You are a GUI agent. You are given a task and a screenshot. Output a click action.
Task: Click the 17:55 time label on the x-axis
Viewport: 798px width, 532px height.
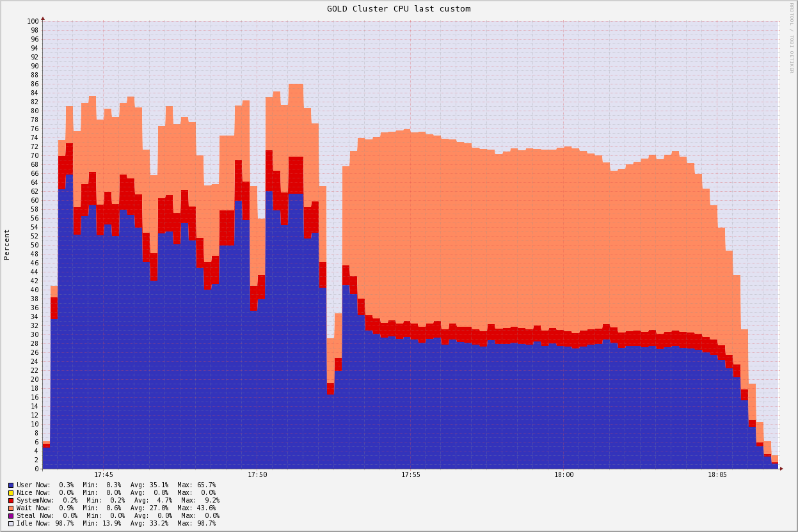pyautogui.click(x=411, y=475)
